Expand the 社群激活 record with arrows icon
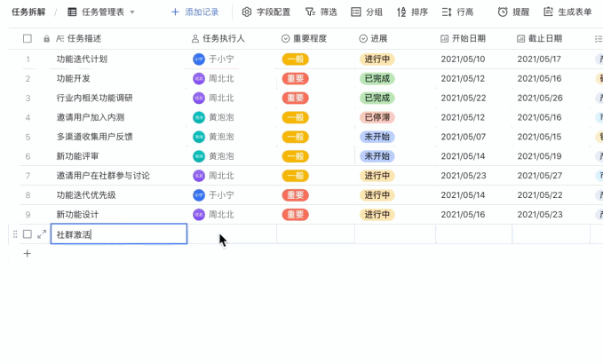The width and height of the screenshot is (603, 364). click(42, 234)
